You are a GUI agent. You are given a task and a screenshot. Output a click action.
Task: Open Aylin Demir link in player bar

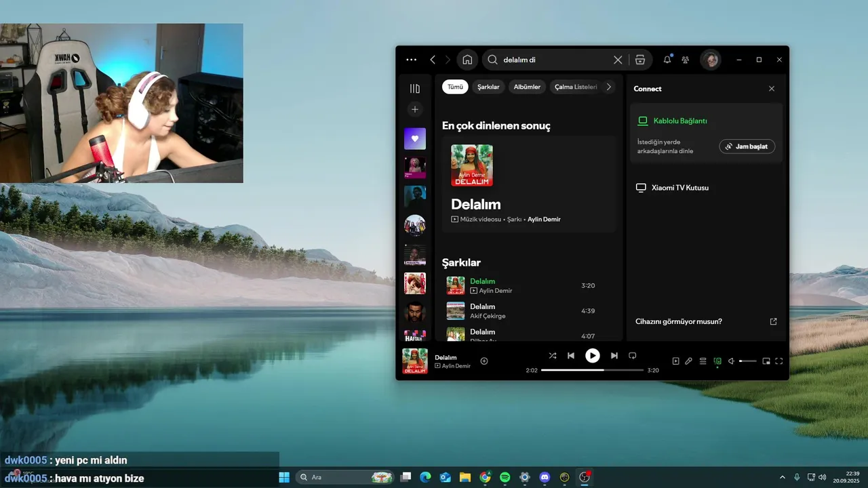tap(456, 366)
